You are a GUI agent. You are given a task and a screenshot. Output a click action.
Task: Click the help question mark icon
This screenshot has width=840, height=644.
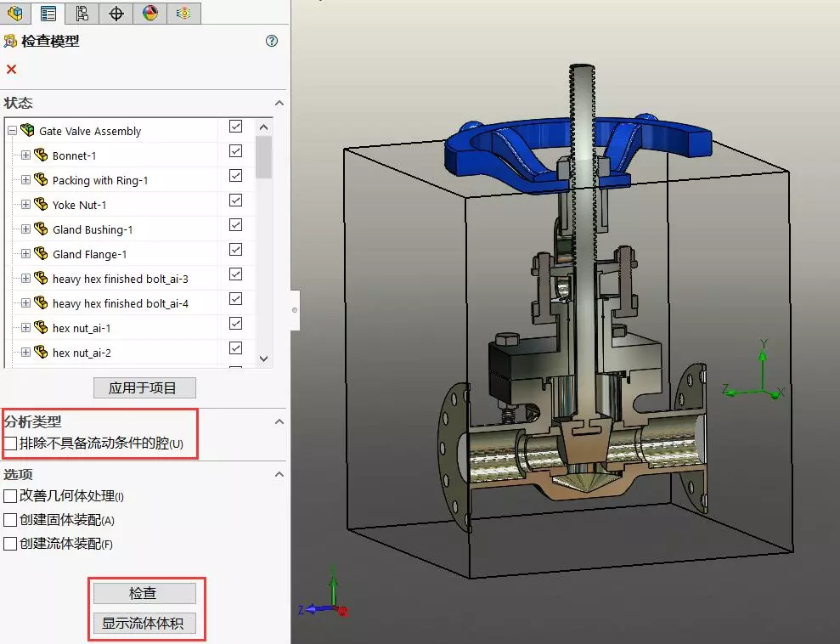[x=272, y=41]
